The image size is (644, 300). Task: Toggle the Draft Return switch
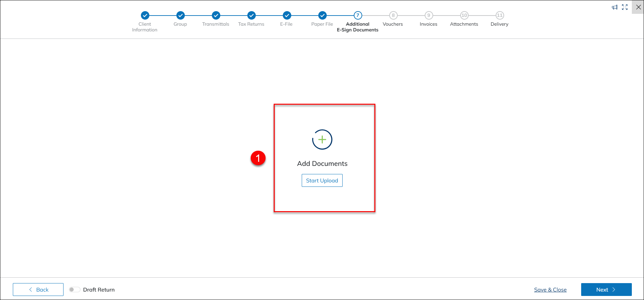click(74, 290)
